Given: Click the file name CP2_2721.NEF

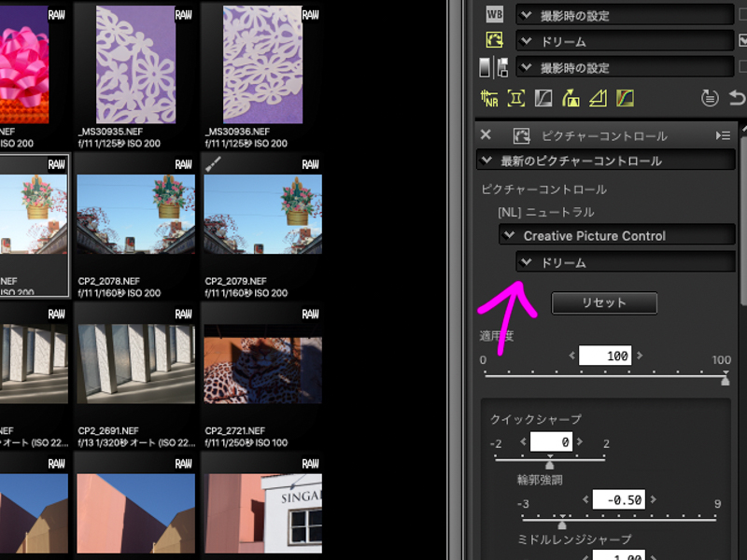Looking at the screenshot, I should click(x=235, y=430).
